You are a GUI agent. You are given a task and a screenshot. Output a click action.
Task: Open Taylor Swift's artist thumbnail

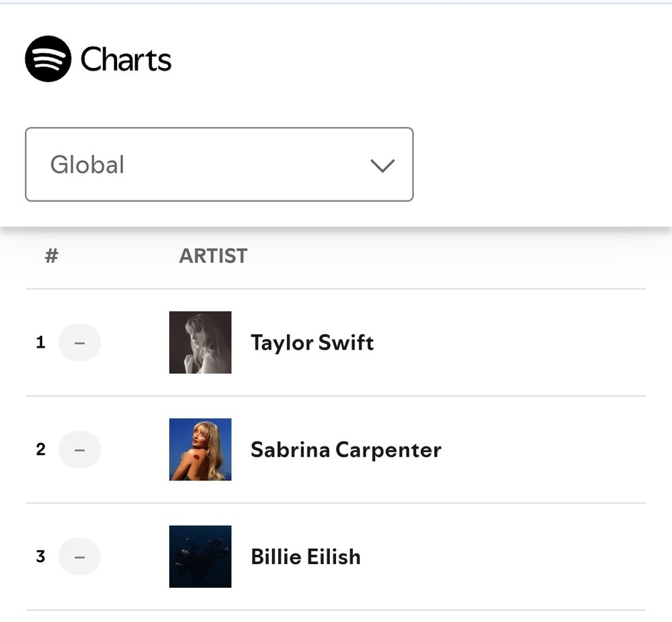pos(200,342)
